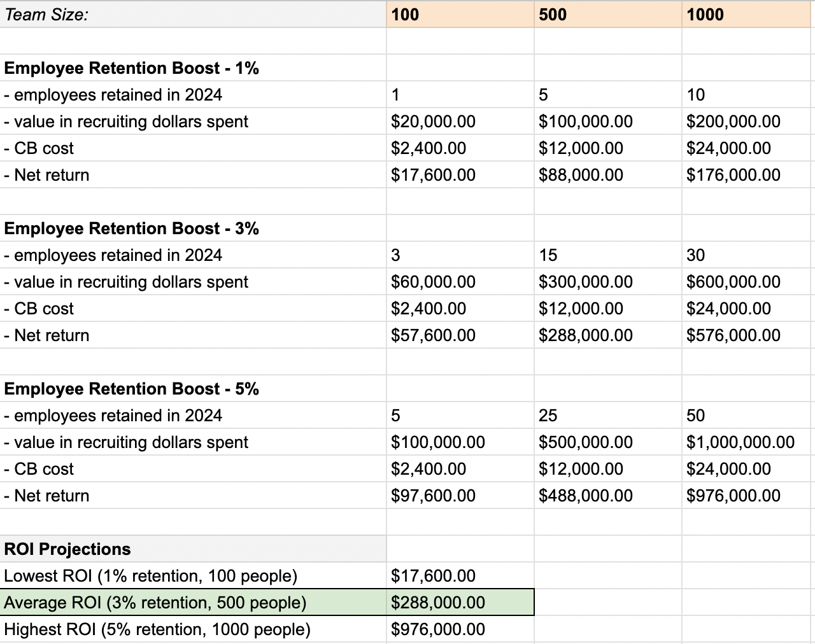
Task: Click the 100 team size header cell
Action: point(460,14)
